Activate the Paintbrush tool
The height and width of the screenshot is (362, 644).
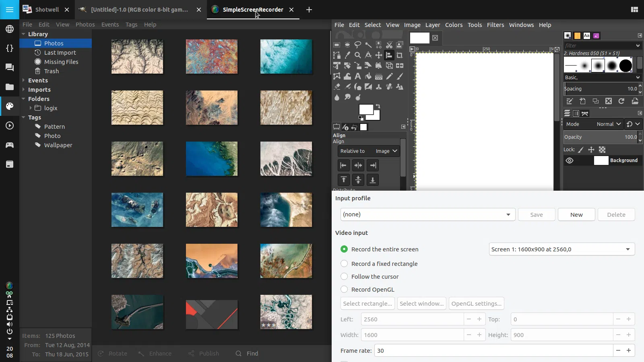(x=400, y=76)
